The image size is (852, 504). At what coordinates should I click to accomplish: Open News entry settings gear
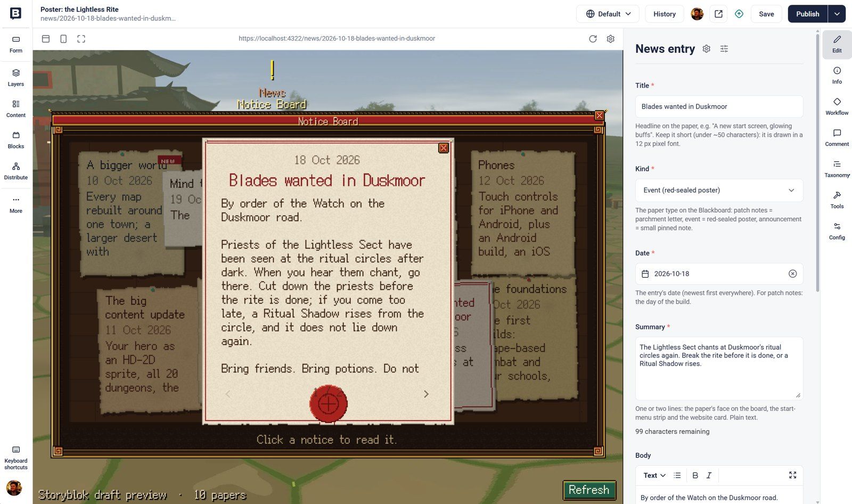click(707, 48)
